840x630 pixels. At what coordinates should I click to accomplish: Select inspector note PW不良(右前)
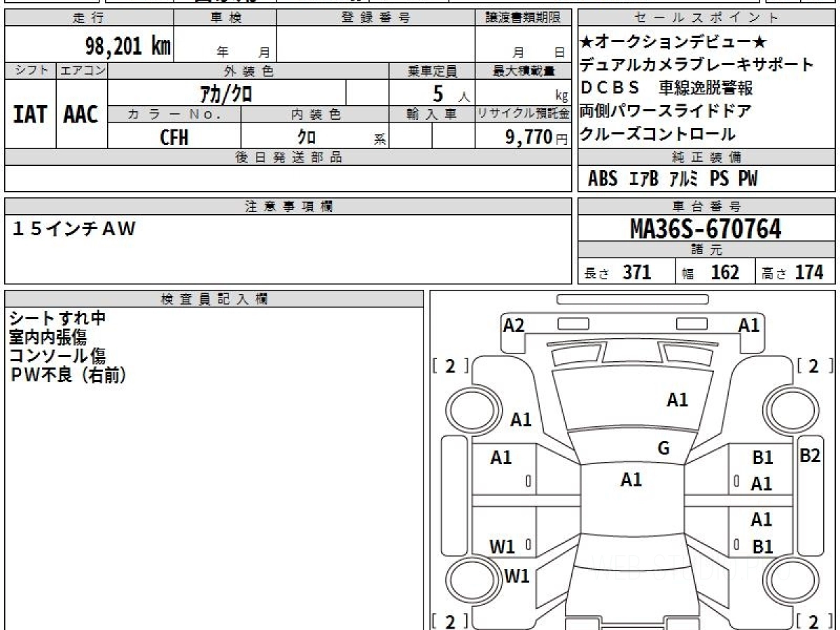coord(68,376)
